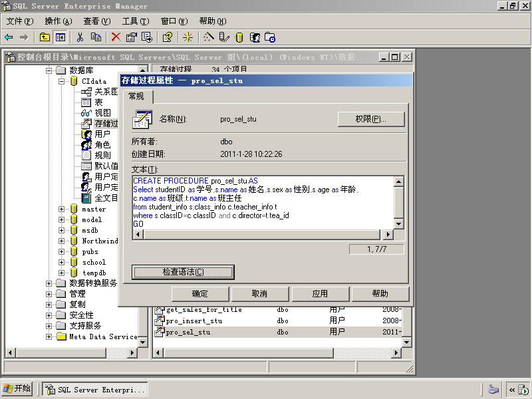Click the new login user icon
The width and height of the screenshot is (532, 399).
click(255, 37)
